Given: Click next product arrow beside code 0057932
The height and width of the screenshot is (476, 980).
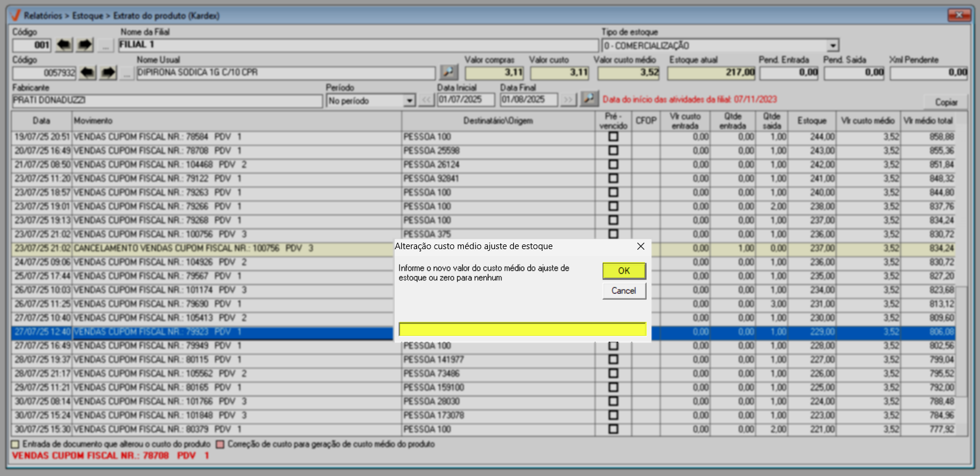Looking at the screenshot, I should pyautogui.click(x=108, y=73).
